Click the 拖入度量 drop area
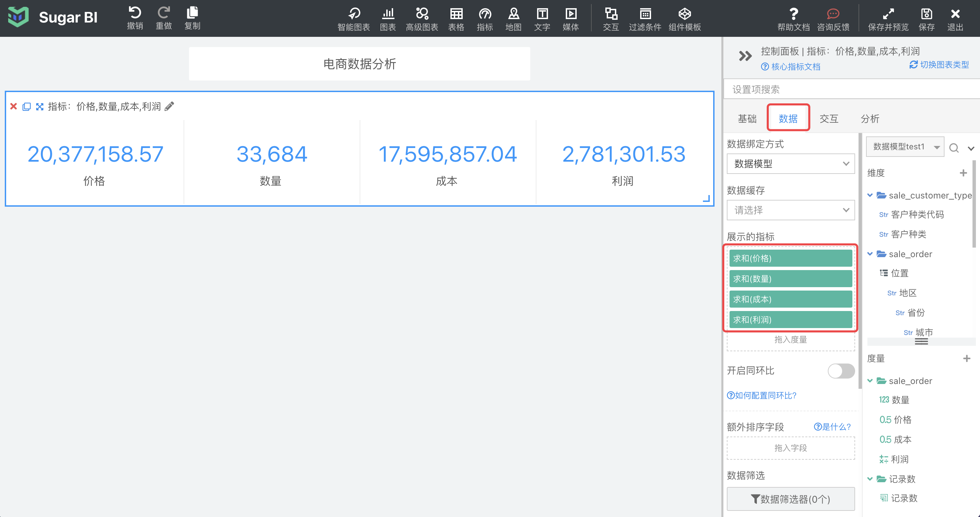Screen dimensions: 980x517 click(791, 340)
